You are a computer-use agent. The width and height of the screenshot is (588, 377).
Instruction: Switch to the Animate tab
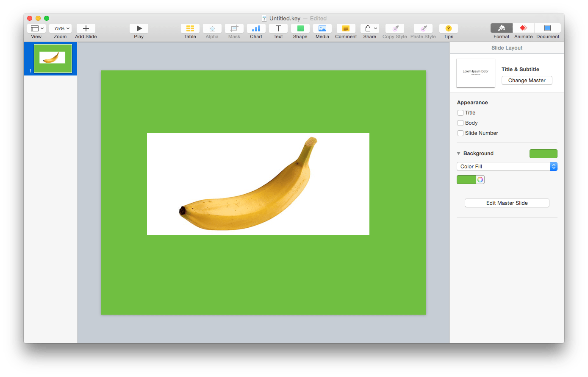point(523,31)
